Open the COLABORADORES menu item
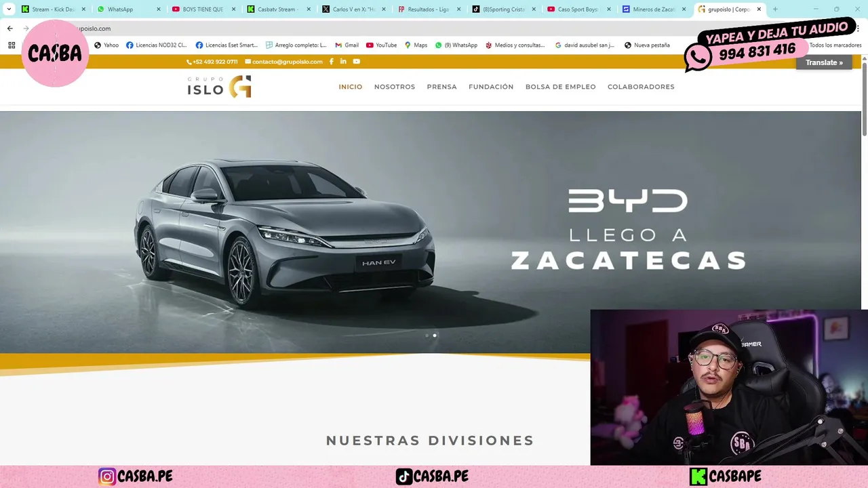 (641, 87)
